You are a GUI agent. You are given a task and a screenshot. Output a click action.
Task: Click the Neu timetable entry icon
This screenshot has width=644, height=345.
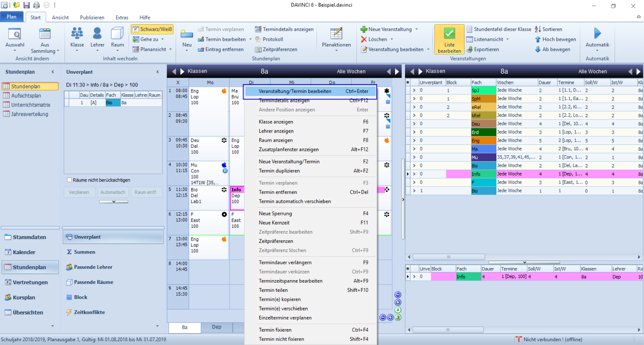(187, 39)
